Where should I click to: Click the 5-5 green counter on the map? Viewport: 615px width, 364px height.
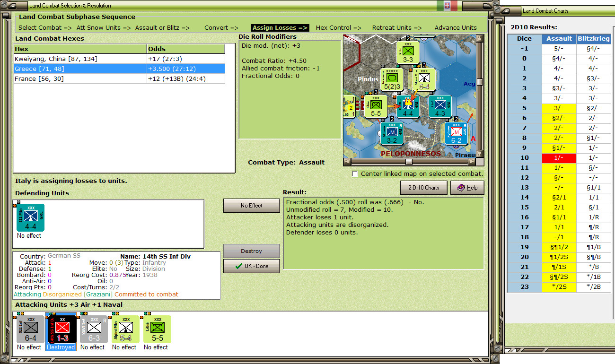coord(376,107)
